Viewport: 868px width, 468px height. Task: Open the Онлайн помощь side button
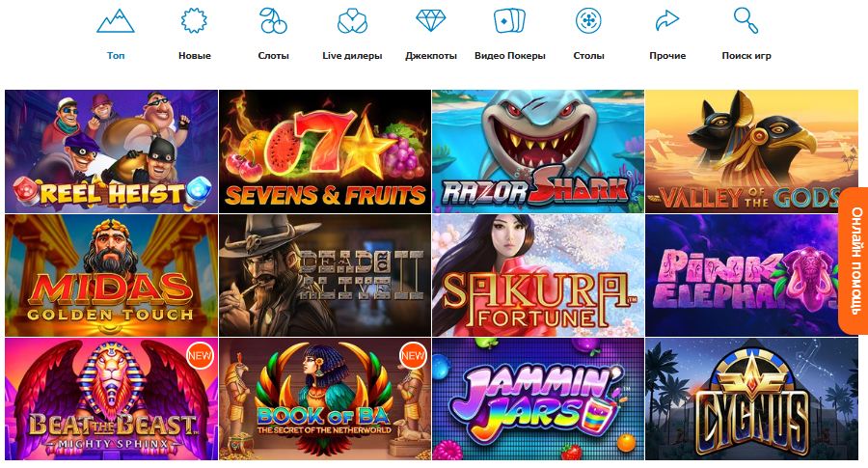tap(854, 261)
